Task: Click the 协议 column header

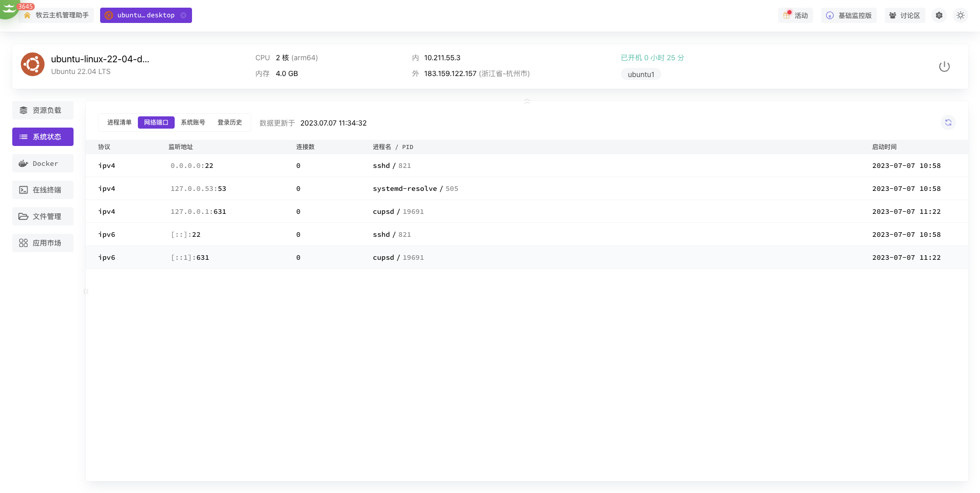Action: coord(104,147)
